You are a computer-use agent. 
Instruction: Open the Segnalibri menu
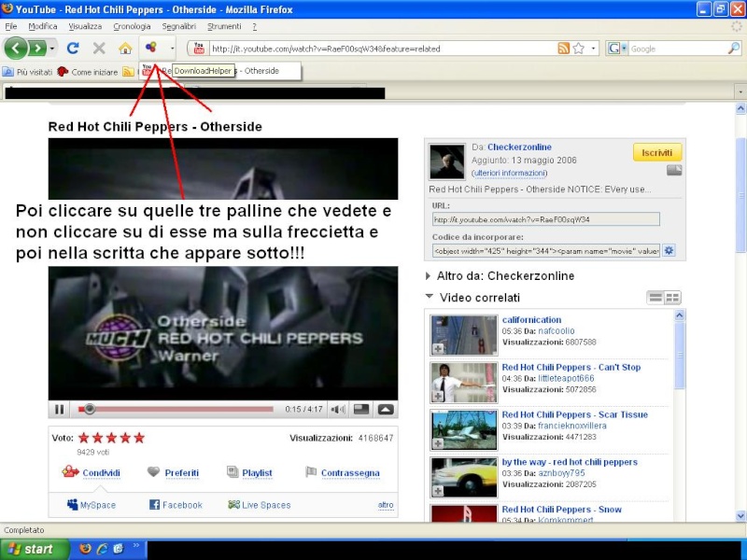click(x=179, y=26)
